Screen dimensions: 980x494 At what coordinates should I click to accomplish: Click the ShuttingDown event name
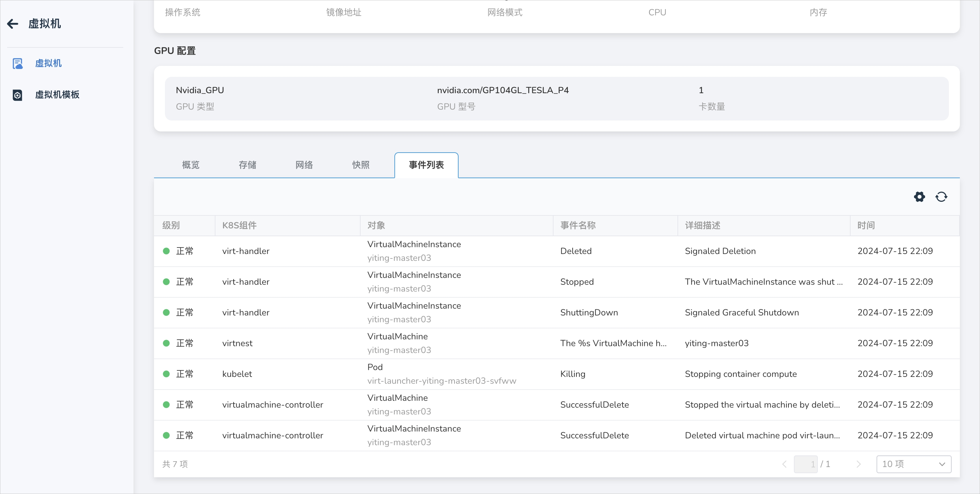click(x=589, y=313)
